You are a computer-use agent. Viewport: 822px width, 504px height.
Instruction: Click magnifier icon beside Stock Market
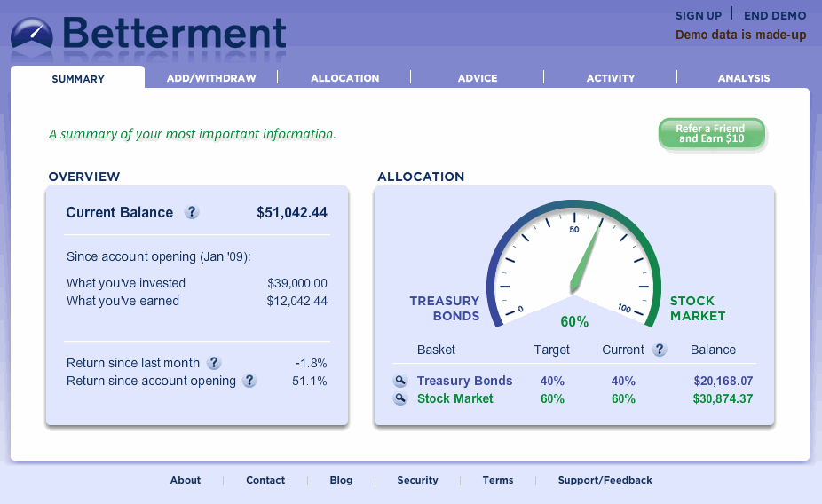(400, 398)
